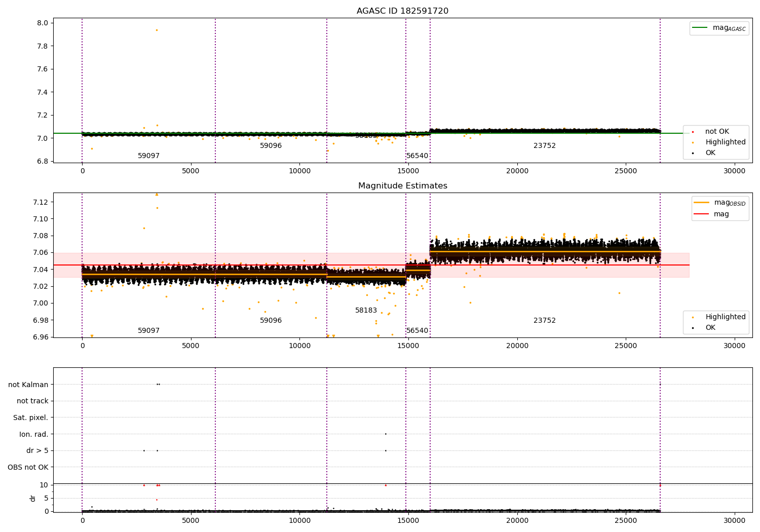This screenshot has width=760, height=532.
Task: Click the 7.2 y-axis tick label
Action: (x=43, y=116)
